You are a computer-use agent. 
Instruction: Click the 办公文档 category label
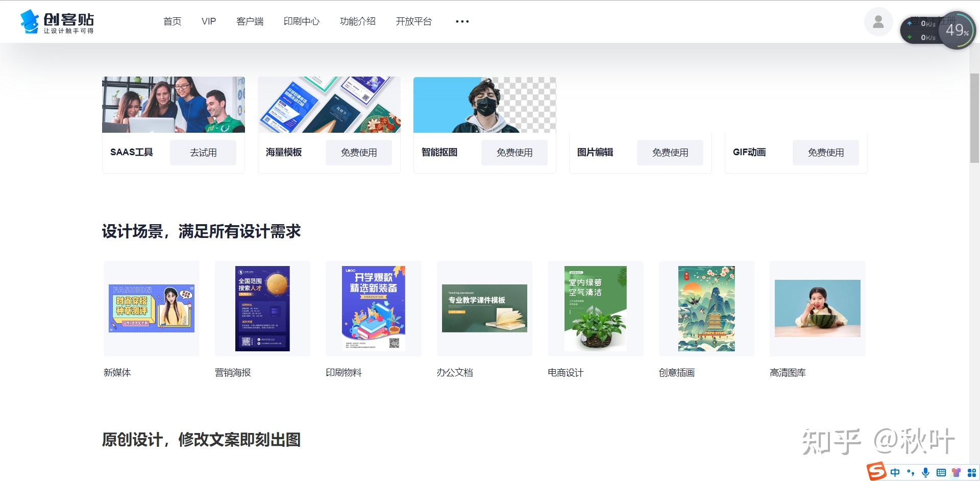pyautogui.click(x=455, y=373)
